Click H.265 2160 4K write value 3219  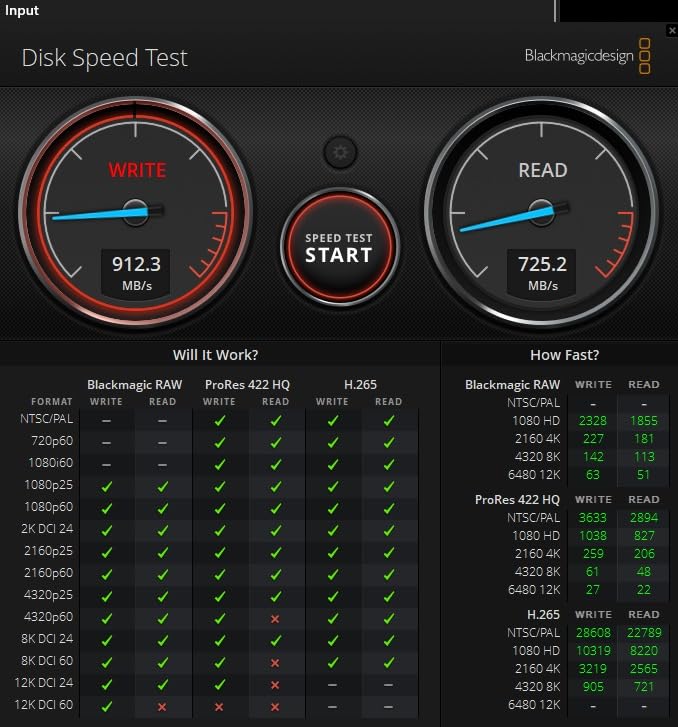coord(593,669)
